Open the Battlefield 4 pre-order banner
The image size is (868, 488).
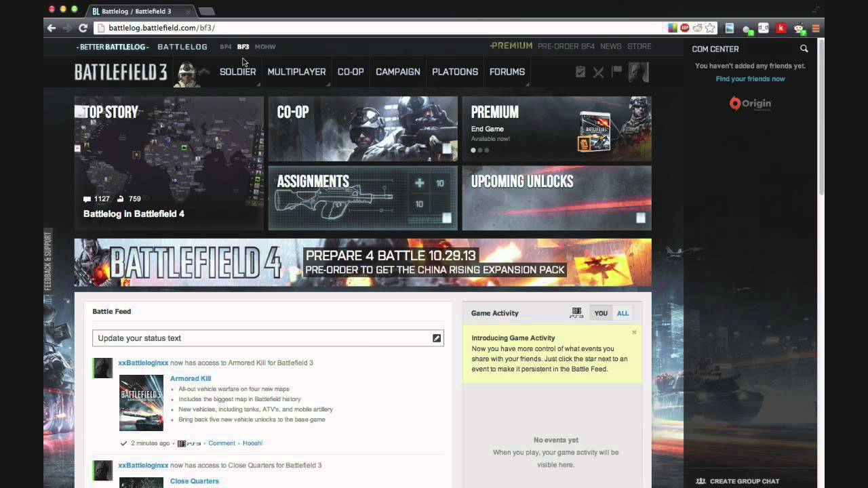[363, 262]
